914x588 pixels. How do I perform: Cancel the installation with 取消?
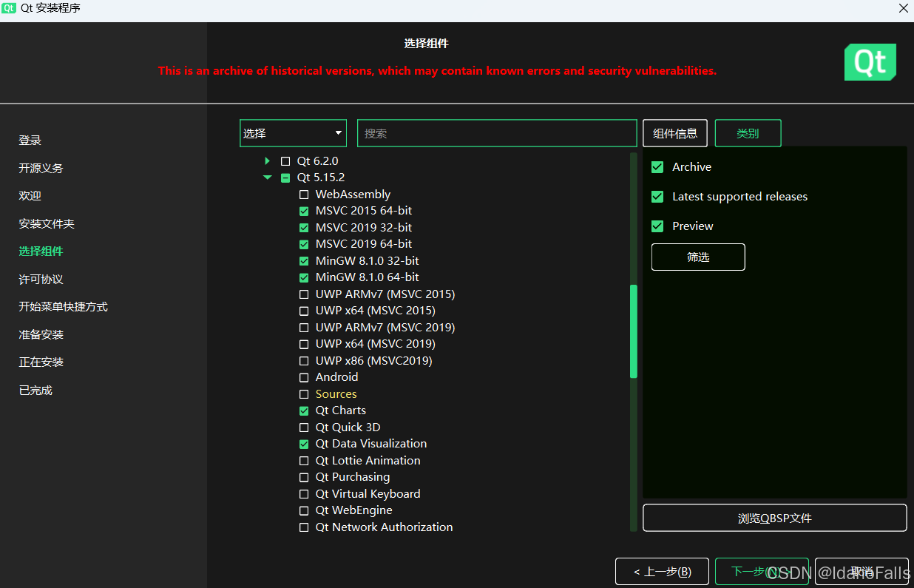(x=861, y=572)
